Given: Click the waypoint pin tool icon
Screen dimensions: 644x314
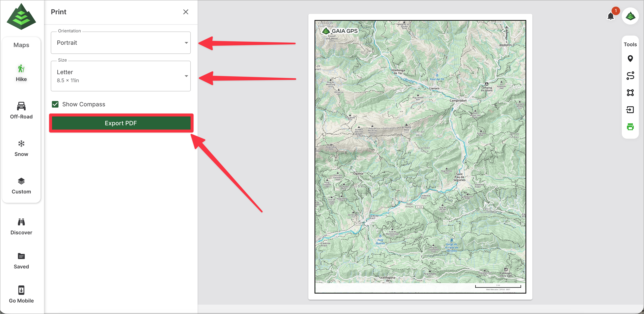Looking at the screenshot, I should [630, 58].
